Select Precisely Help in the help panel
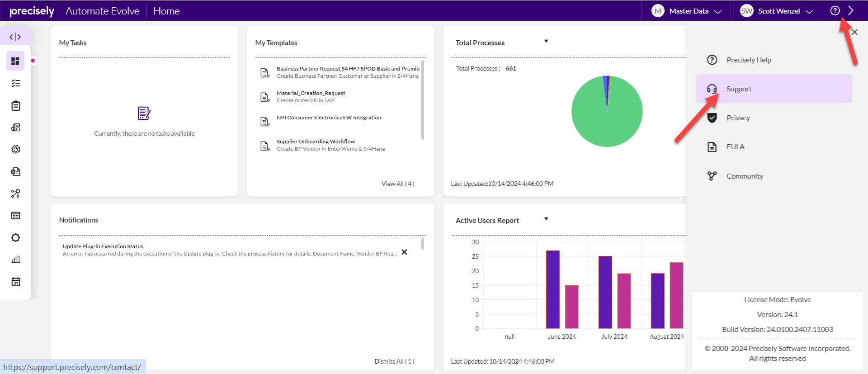This screenshot has height=374, width=868. pos(774,60)
